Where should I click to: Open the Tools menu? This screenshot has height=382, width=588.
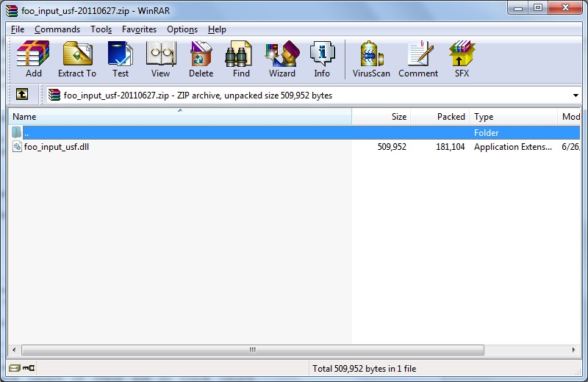tap(101, 29)
